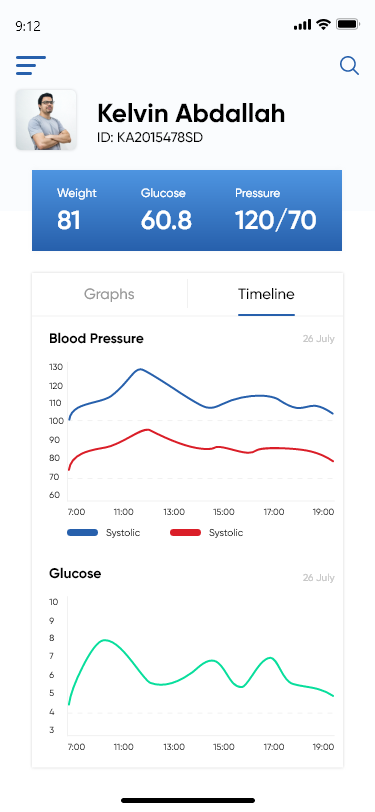Tap the Kelvin Abdallah name heading
The width and height of the screenshot is (375, 812).
(191, 113)
